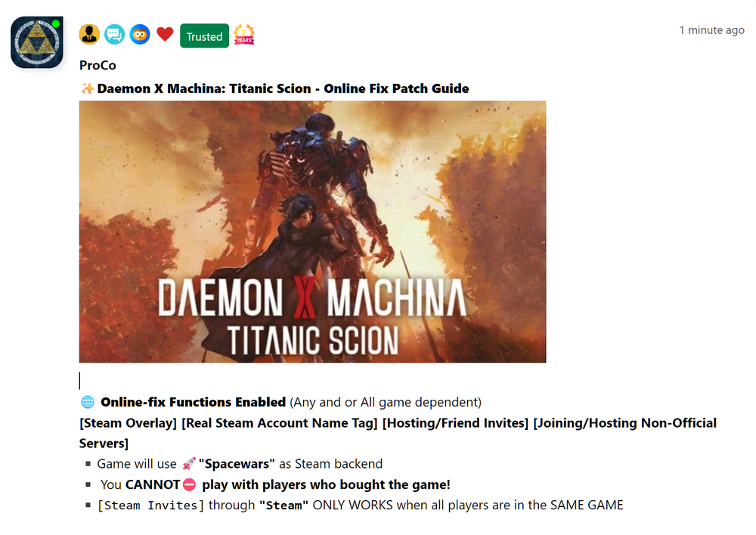
Task: Open the Daemon X Machina cover image
Action: click(312, 231)
